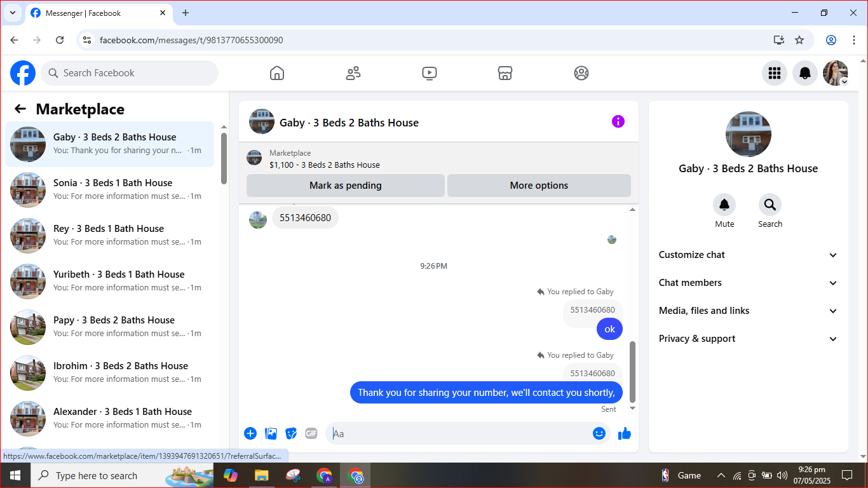Go back with the Marketplace back arrow
Screen dimensions: 868x488
coord(20,109)
